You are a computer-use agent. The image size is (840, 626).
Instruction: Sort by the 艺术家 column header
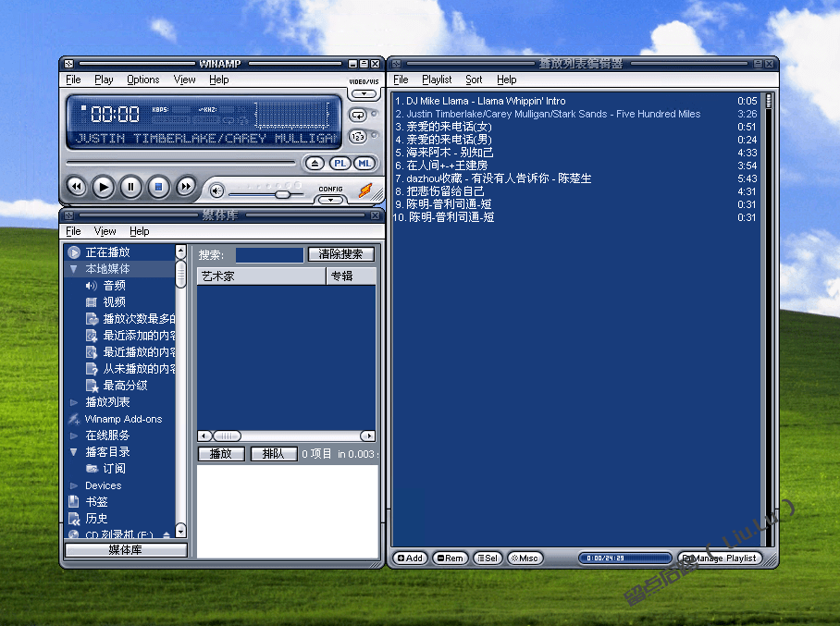(x=262, y=276)
